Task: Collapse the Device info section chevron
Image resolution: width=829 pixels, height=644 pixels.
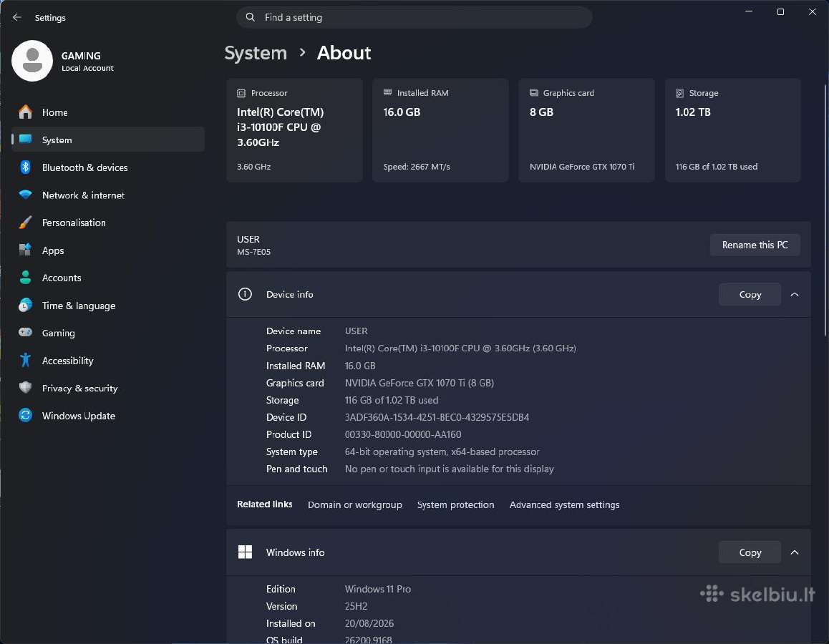Action: 794,294
